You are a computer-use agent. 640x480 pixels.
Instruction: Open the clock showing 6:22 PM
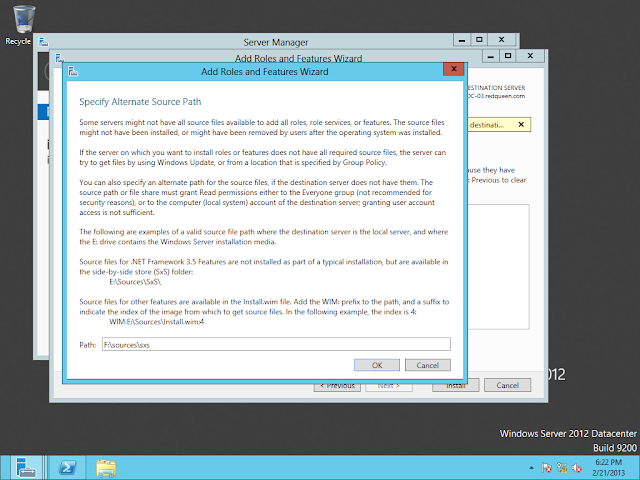(609, 468)
